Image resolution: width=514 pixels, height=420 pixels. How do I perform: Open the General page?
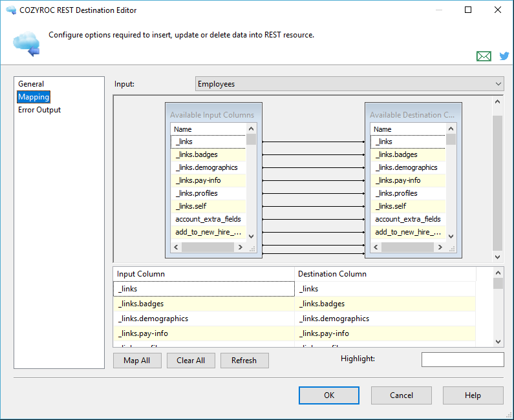click(x=31, y=84)
